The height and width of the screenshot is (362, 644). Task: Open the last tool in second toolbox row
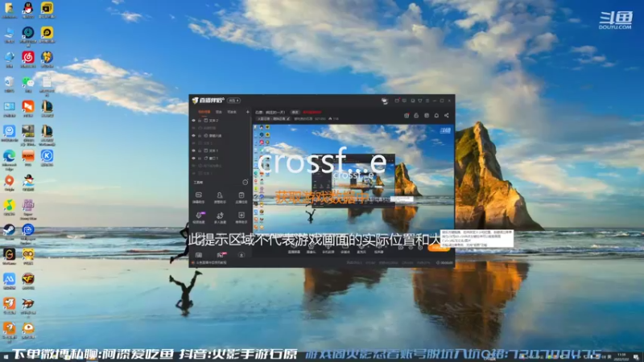(241, 217)
